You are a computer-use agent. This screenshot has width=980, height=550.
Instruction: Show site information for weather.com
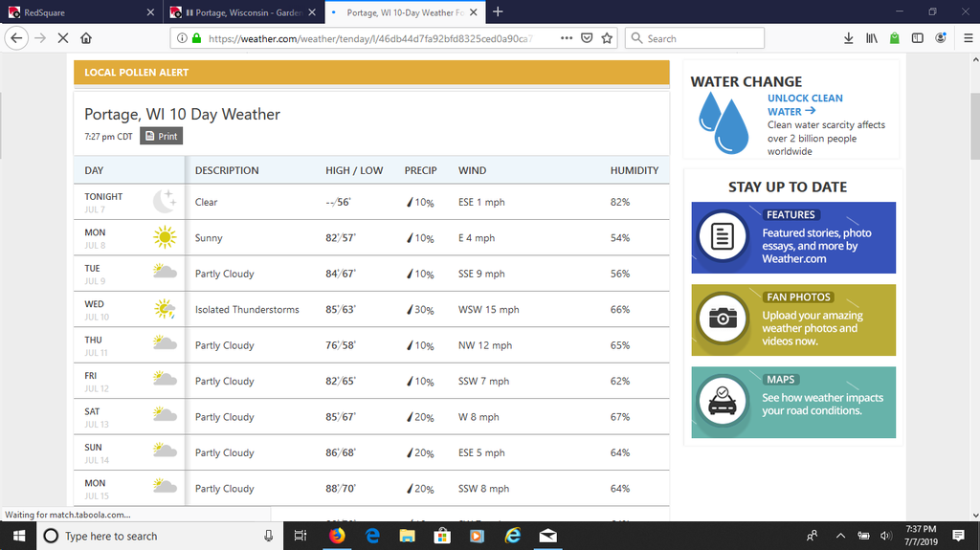(x=182, y=38)
